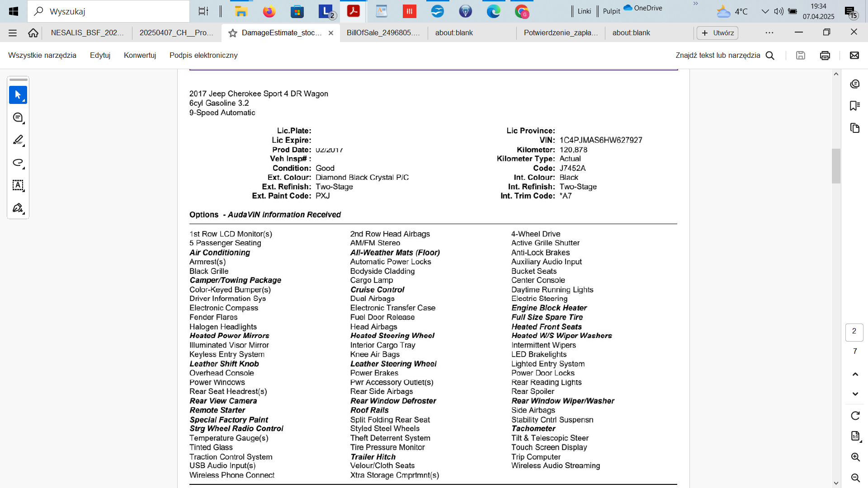
Task: Click Znajdź tekst lub narzędzia
Action: [x=718, y=55]
